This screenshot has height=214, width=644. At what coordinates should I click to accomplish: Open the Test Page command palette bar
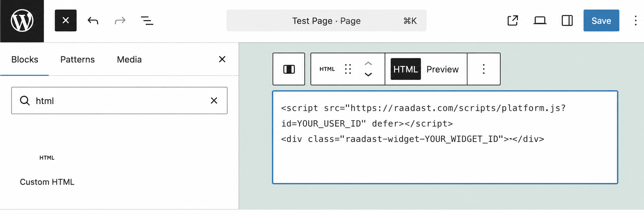coord(326,20)
